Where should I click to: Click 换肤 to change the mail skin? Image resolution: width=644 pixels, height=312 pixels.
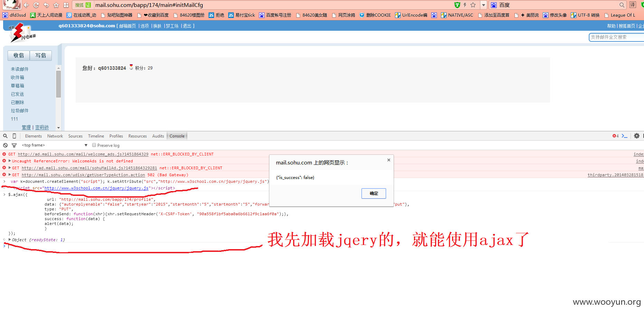click(157, 26)
